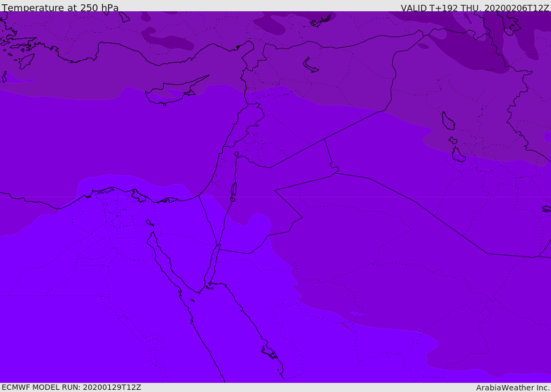Image resolution: width=551 pixels, height=392 pixels.
Task: Click the 'VALID T+192 THU. 20200206T12Z' label
Action: [475, 8]
